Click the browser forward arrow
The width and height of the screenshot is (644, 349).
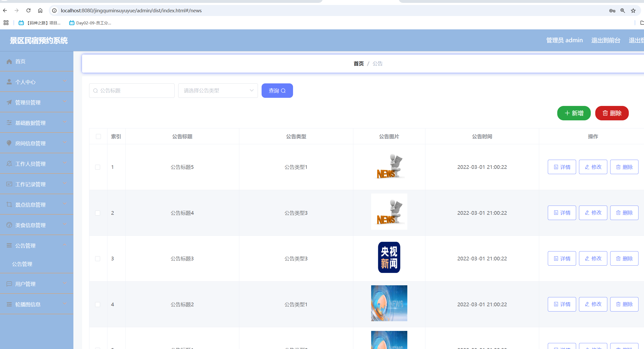(17, 10)
